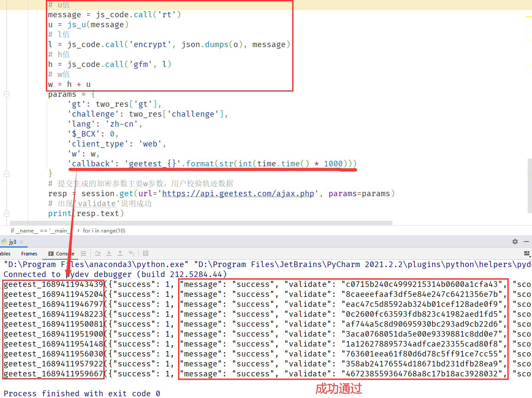Click the editor vertical scrollbar thumb
The image size is (532, 398).
point(529,185)
